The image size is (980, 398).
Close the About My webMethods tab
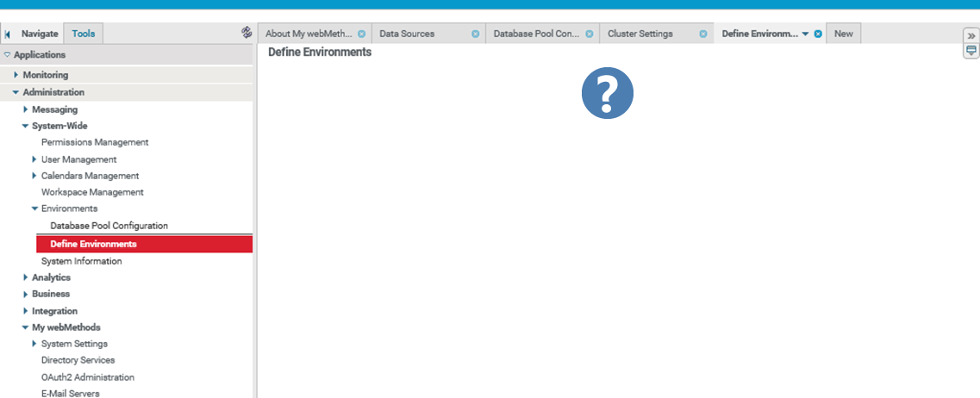click(x=361, y=34)
